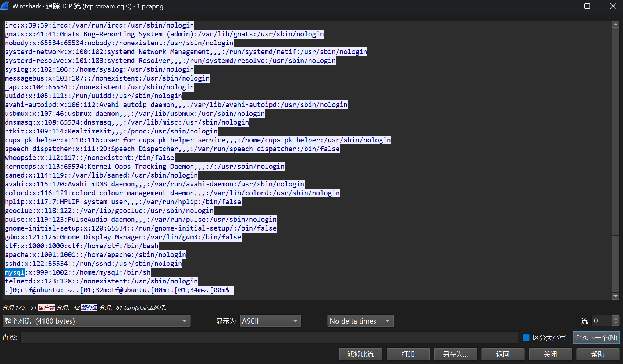Click the 打印 print button
The width and height of the screenshot is (623, 364).
click(408, 354)
